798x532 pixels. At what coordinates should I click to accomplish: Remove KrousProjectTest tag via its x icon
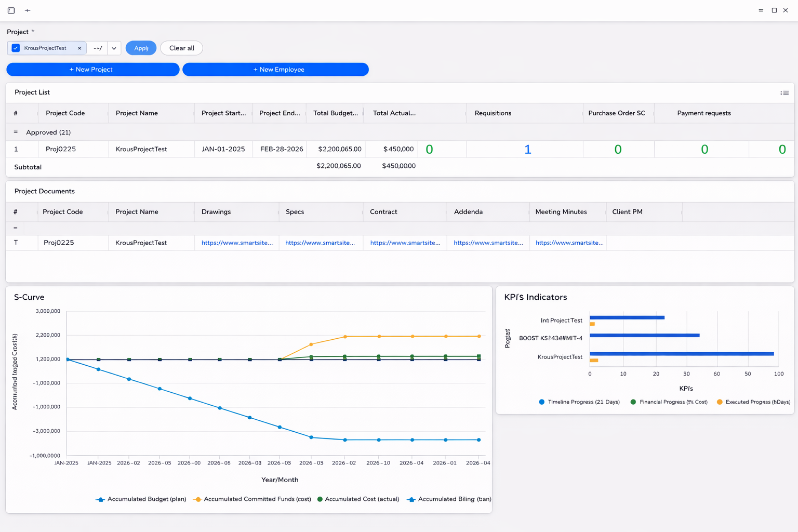pyautogui.click(x=79, y=48)
